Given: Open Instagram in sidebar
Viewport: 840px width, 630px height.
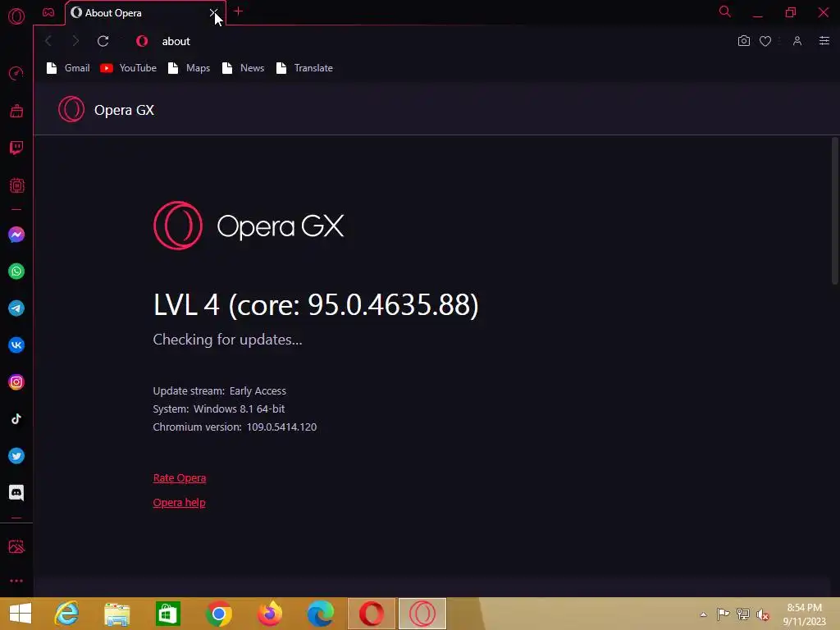Looking at the screenshot, I should point(16,382).
